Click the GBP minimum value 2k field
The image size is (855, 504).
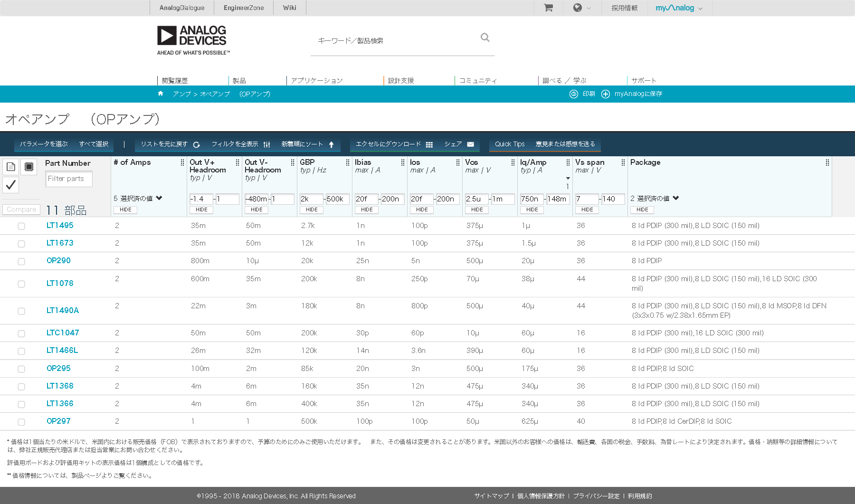coord(311,199)
